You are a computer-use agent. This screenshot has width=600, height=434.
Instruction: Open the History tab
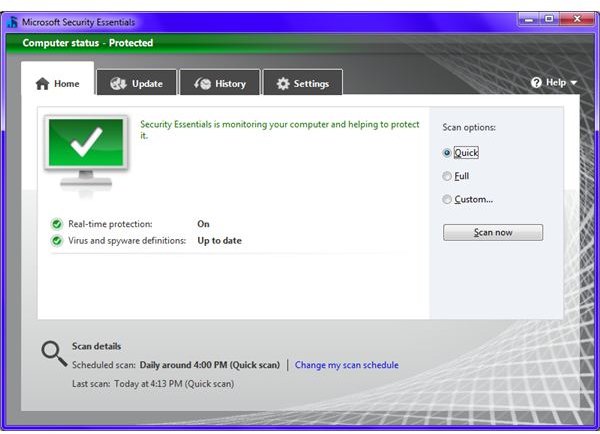[x=220, y=83]
